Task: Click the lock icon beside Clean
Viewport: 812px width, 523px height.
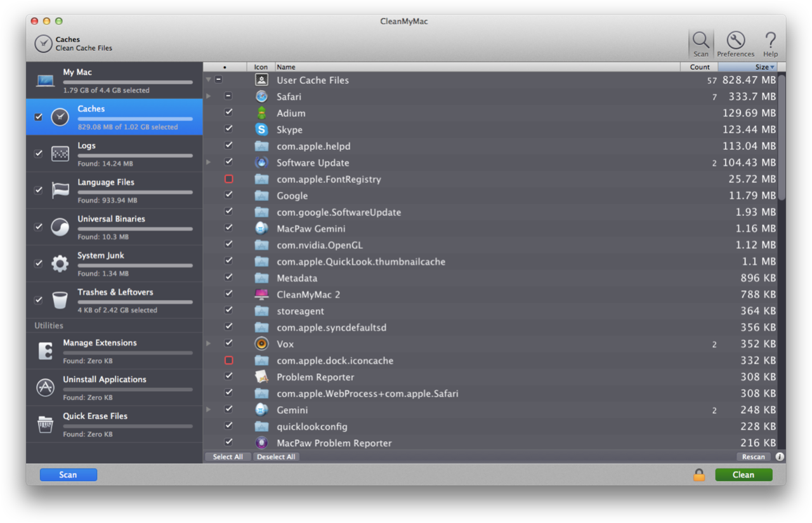Action: coord(699,475)
